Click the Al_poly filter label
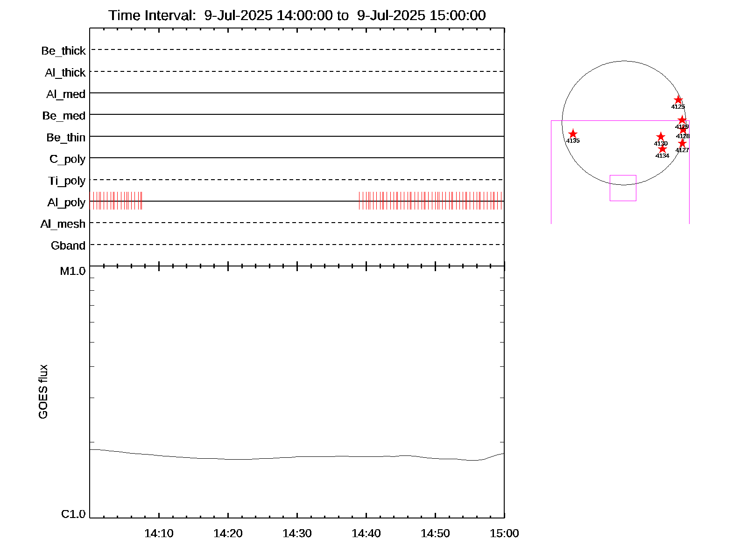Image resolution: width=747 pixels, height=560 pixels. pyautogui.click(x=66, y=203)
